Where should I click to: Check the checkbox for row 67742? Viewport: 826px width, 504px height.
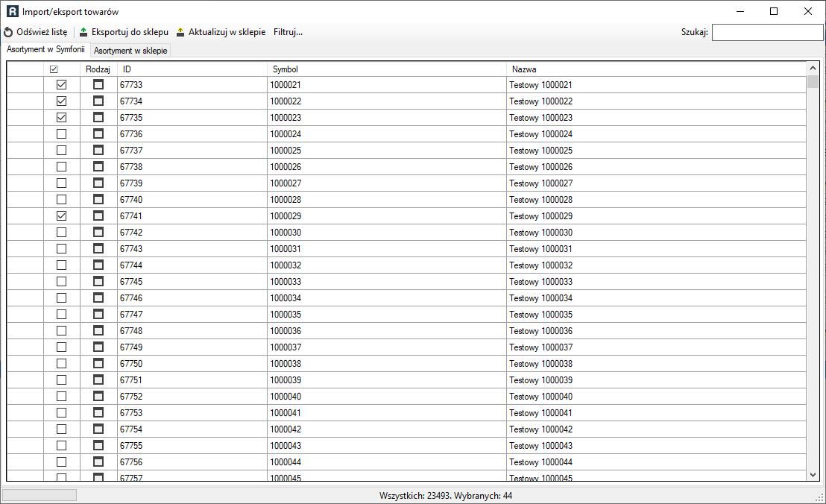pyautogui.click(x=62, y=232)
